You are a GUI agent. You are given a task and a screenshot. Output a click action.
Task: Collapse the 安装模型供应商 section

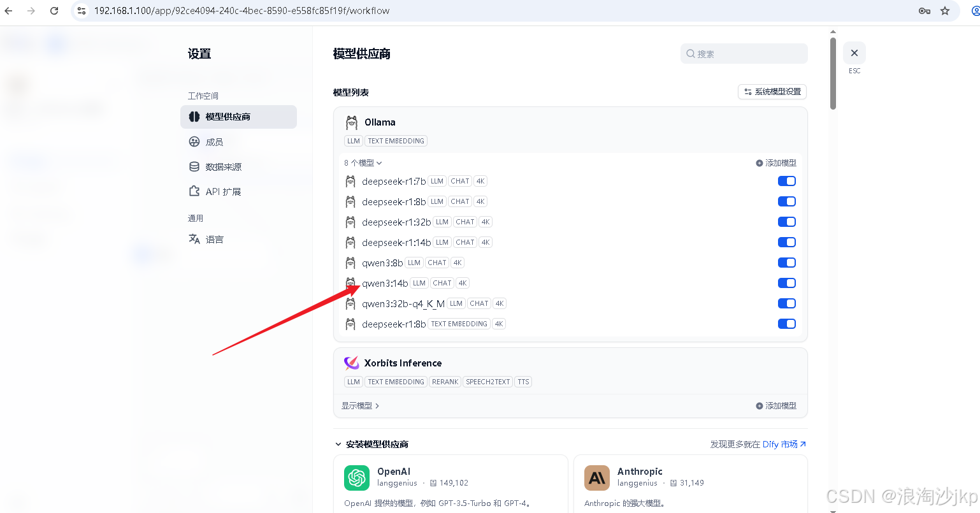point(372,444)
